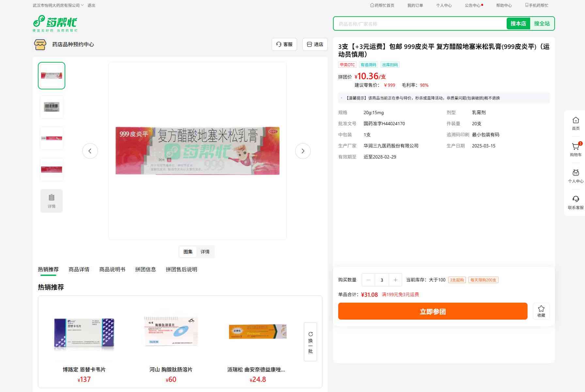Screen dimensions: 585x392
Task: Increase purchase quantity with plus button
Action: pos(395,280)
